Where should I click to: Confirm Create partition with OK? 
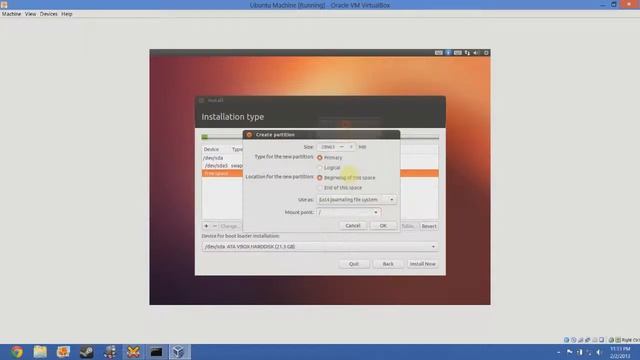pos(383,226)
